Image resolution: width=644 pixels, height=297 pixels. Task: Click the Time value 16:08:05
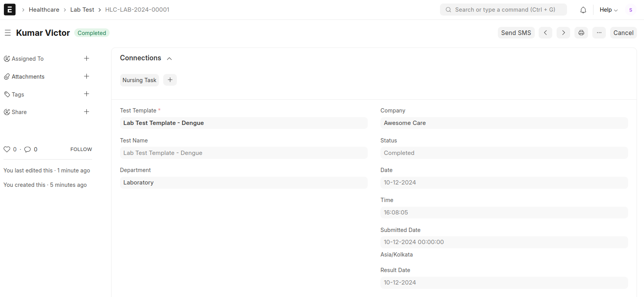(504, 213)
